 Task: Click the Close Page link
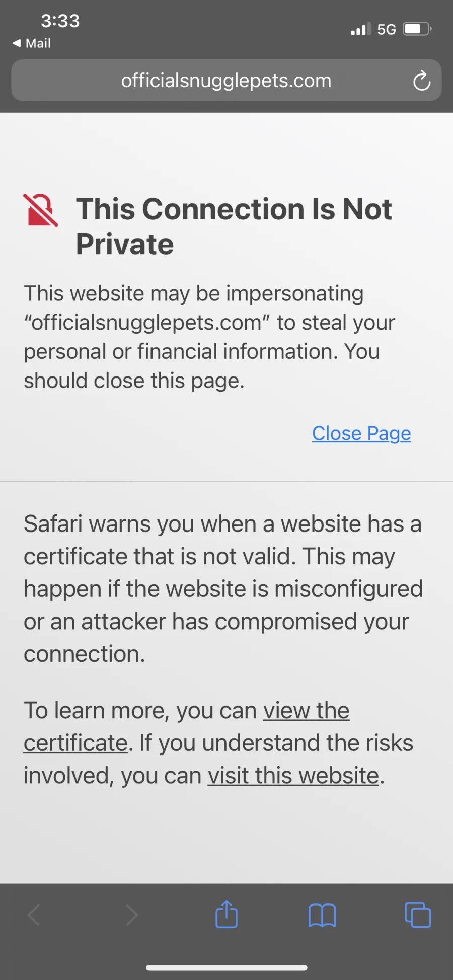[361, 433]
